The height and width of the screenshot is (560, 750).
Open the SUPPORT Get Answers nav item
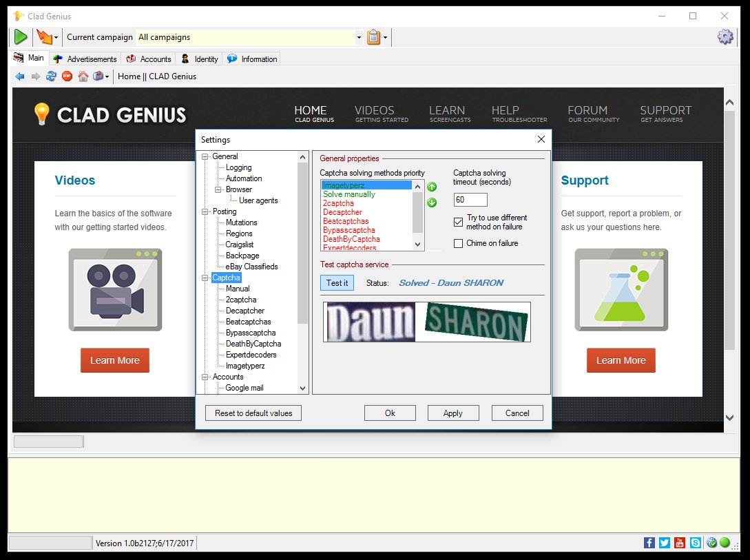point(665,114)
